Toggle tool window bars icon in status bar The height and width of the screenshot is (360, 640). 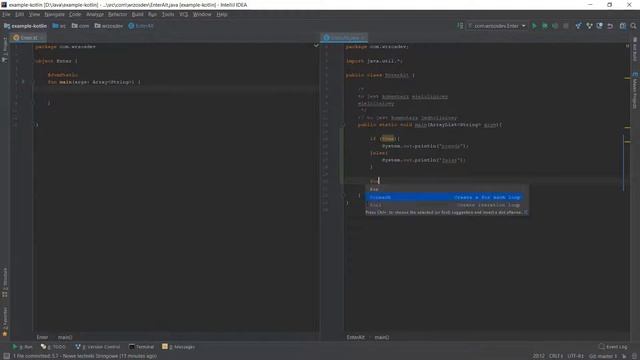[7, 356]
